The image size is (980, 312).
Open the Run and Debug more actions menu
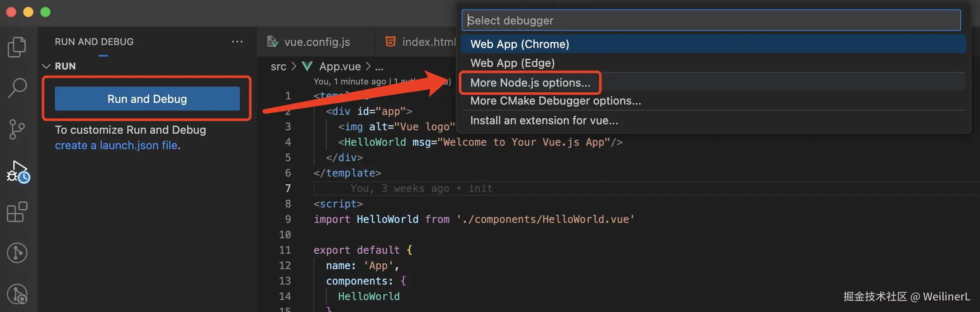pos(237,42)
